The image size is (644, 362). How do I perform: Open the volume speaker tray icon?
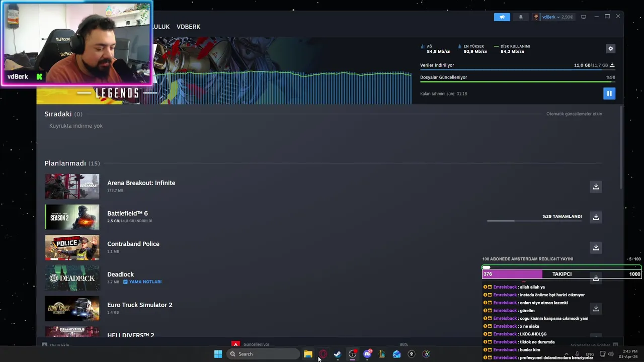(x=611, y=354)
